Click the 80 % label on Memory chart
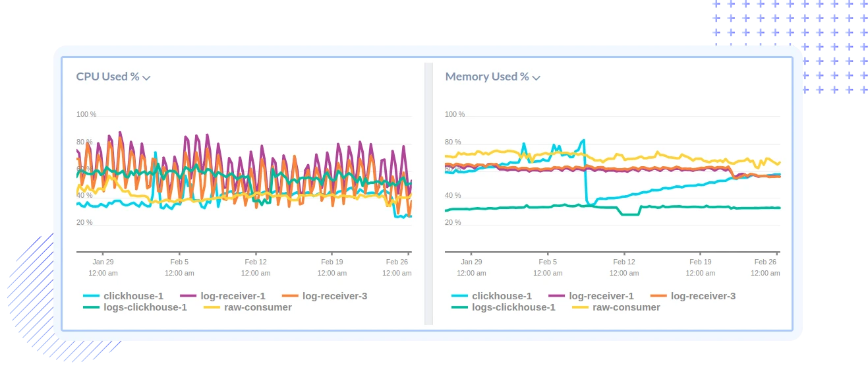Image resolution: width=868 pixels, height=387 pixels. pos(453,142)
